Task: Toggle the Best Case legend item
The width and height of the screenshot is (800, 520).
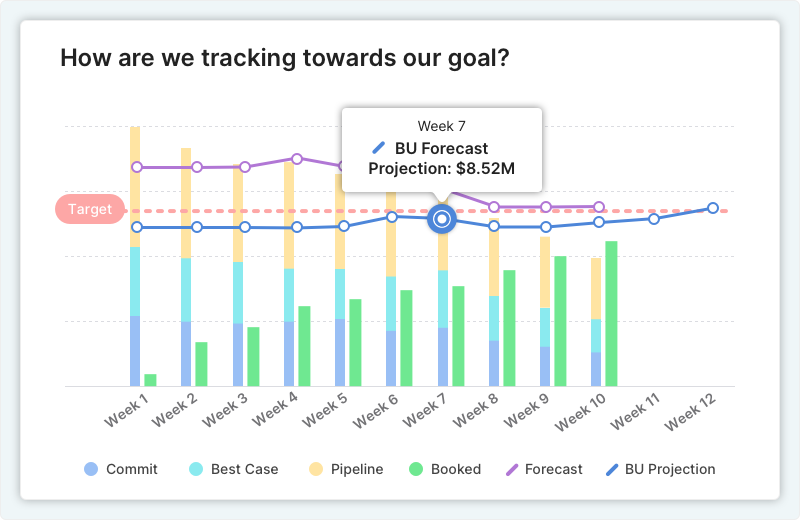Action: pos(235,469)
